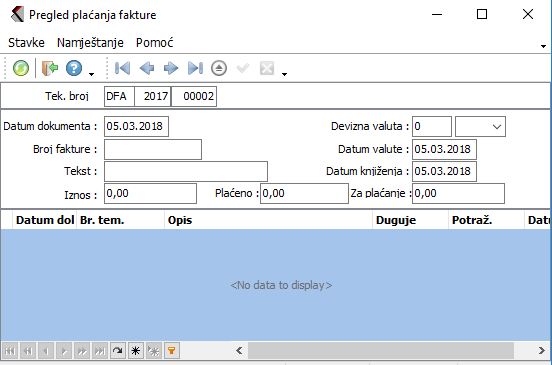This screenshot has width=552, height=365.
Task: Expand the navigation toolbar options arrow
Action: 284,74
